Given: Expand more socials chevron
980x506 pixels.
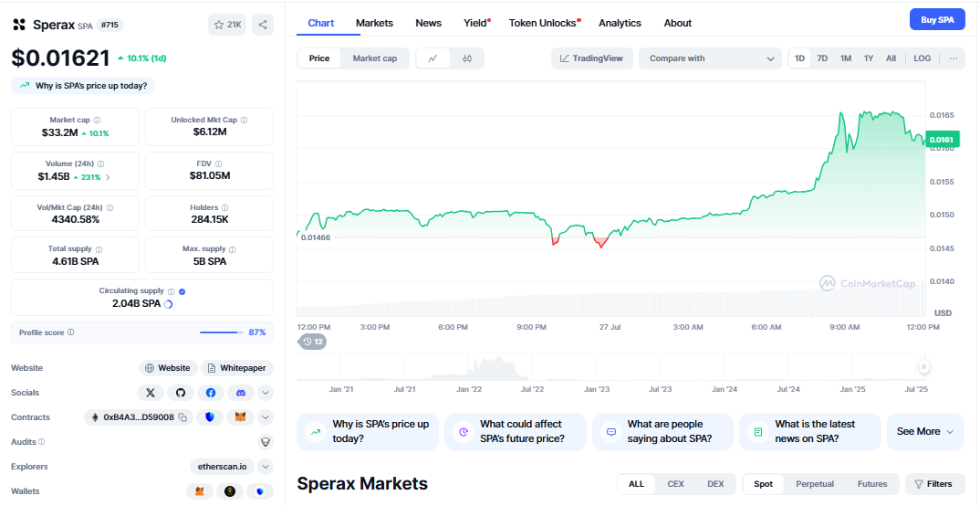Looking at the screenshot, I should (266, 393).
